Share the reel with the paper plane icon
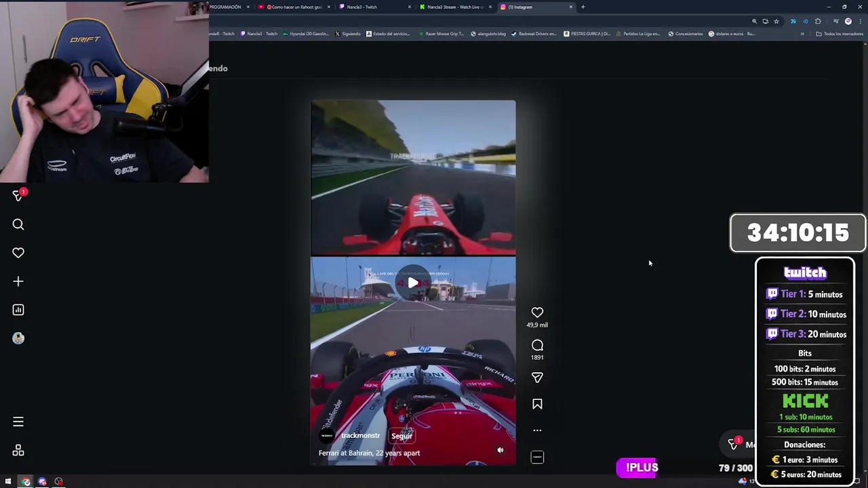 click(537, 378)
